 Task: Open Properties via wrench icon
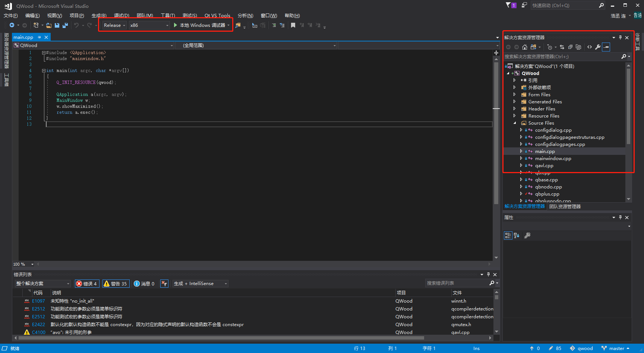tap(598, 47)
